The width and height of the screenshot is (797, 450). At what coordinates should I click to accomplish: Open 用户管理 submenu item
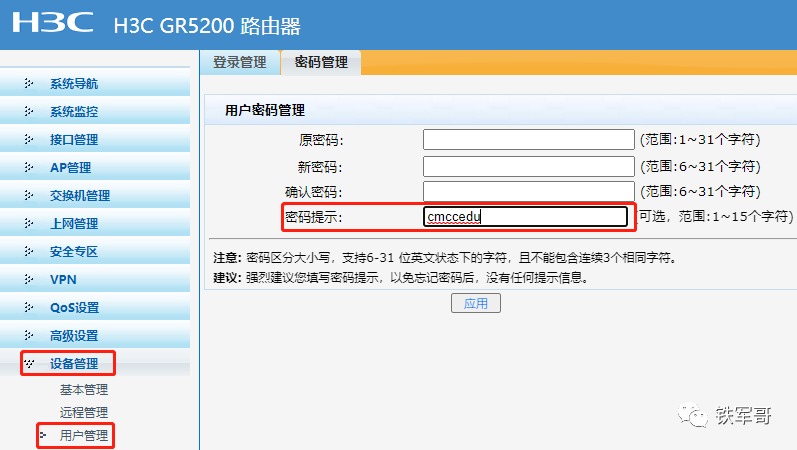pos(84,436)
